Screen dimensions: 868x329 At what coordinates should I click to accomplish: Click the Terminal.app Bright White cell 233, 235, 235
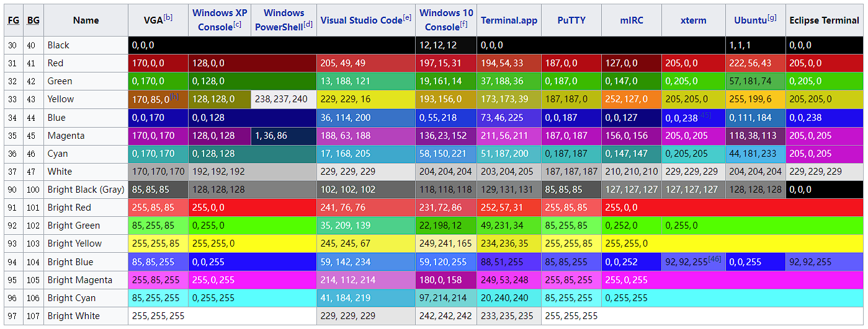click(509, 316)
